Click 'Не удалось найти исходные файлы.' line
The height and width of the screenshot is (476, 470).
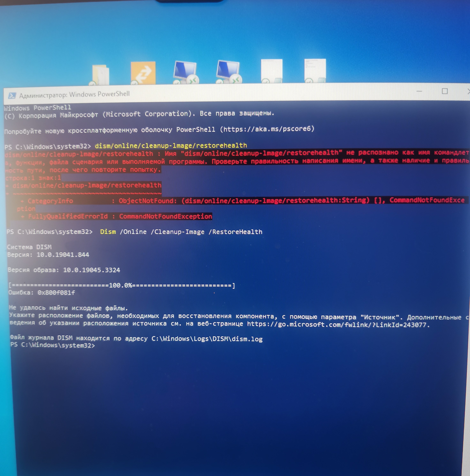68,308
